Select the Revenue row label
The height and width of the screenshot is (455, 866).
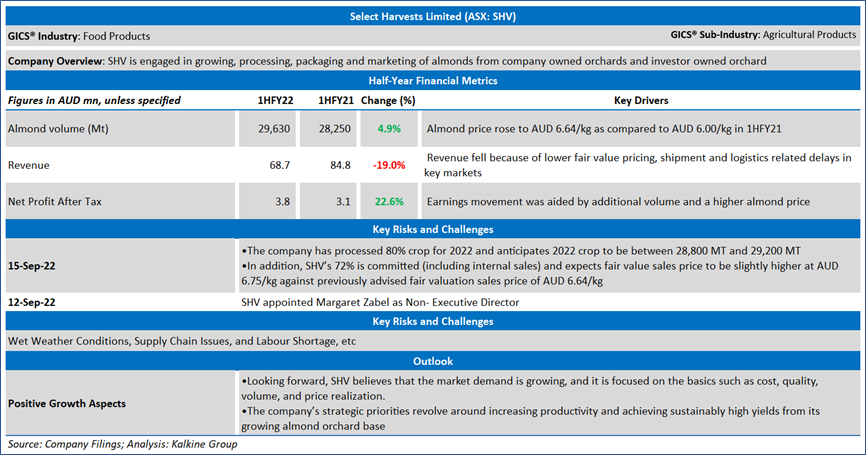coord(29,165)
